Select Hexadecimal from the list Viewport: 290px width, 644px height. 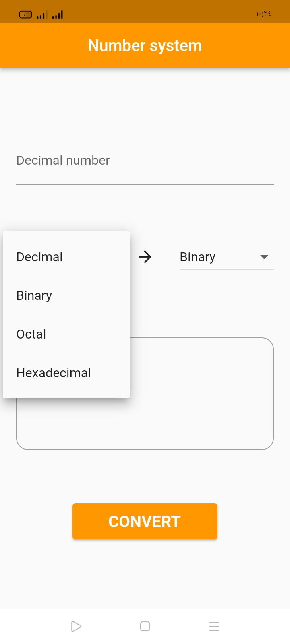(x=66, y=373)
